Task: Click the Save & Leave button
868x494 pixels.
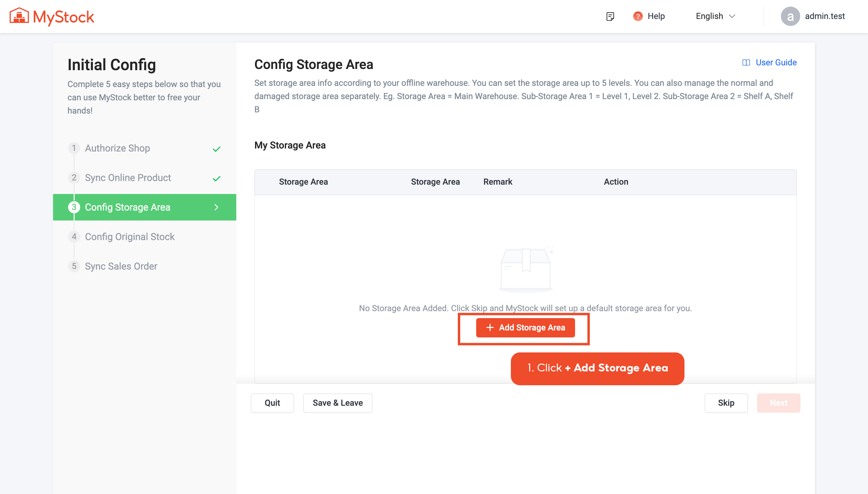Action: point(338,403)
